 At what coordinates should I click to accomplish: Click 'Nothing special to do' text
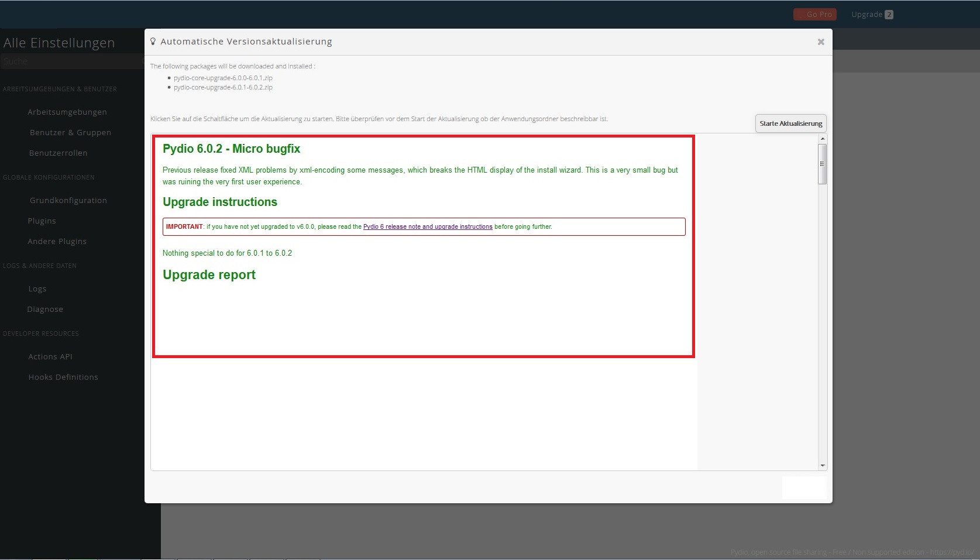point(227,253)
